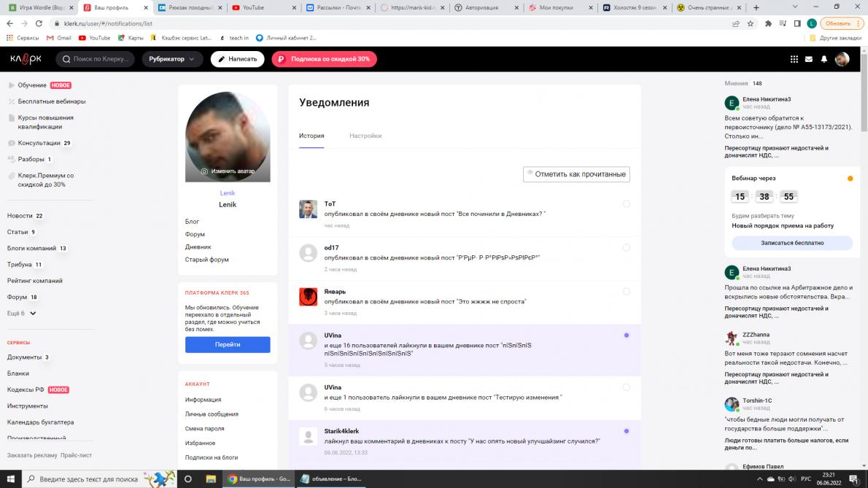
Task: Open the Личные сообщения account link
Action: pos(212,414)
